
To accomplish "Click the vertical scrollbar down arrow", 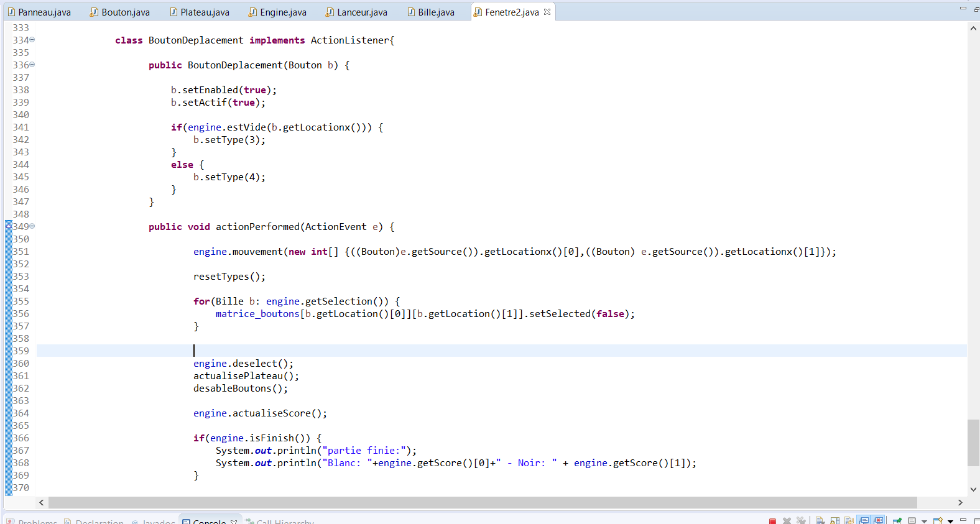I will (x=973, y=489).
